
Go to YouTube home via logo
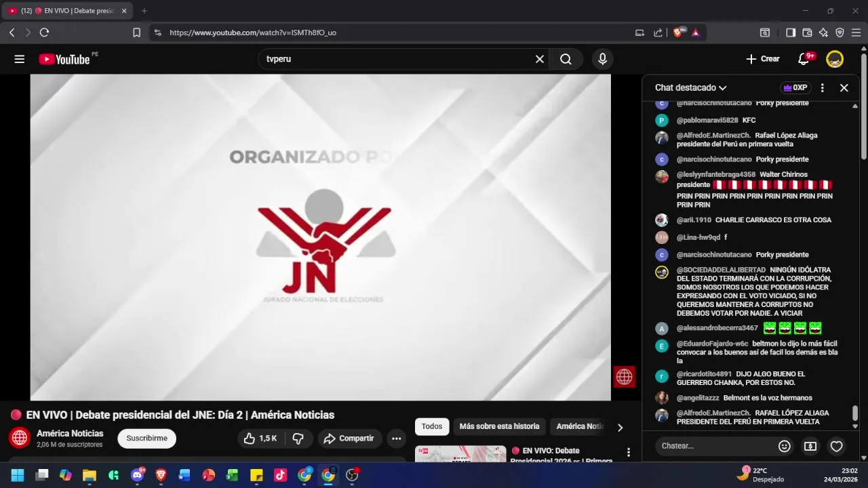(64, 59)
